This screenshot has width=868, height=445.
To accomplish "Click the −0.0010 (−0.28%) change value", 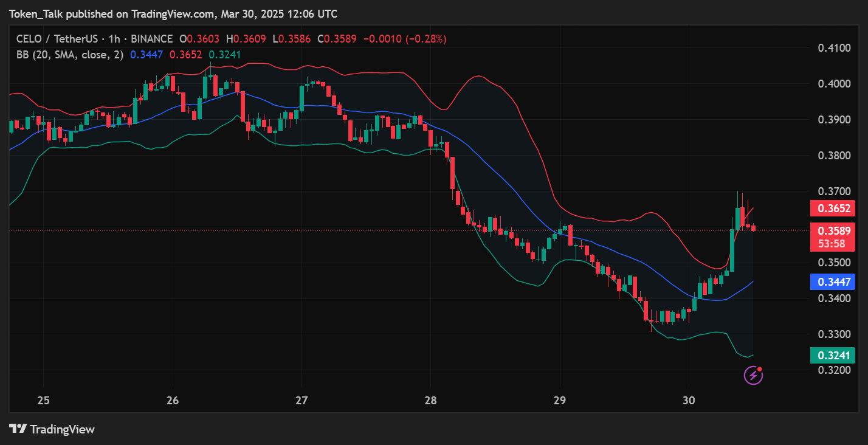I will point(404,39).
